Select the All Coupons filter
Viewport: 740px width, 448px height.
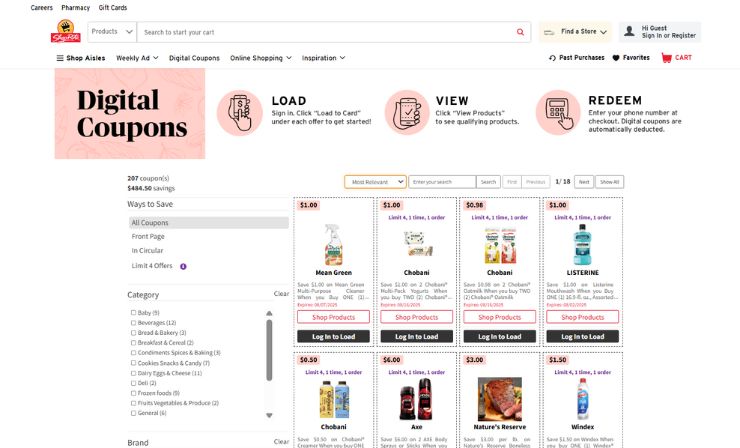coord(209,223)
